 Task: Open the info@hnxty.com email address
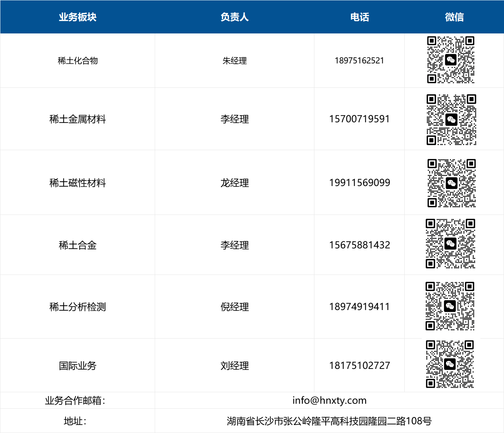pyautogui.click(x=329, y=401)
